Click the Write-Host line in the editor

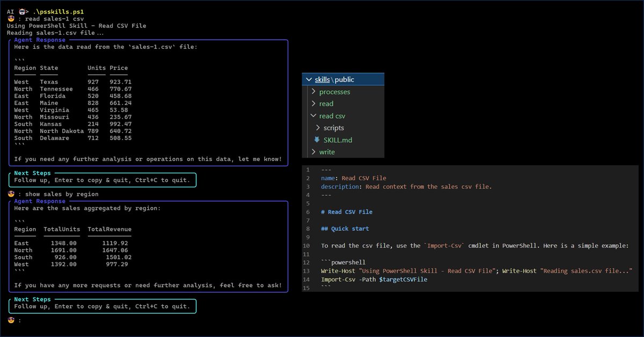coord(477,271)
